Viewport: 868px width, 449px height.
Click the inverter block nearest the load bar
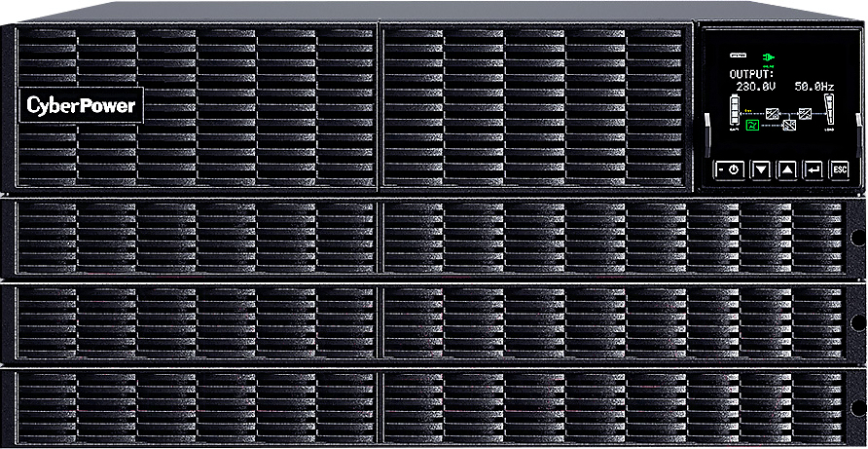coord(806,112)
